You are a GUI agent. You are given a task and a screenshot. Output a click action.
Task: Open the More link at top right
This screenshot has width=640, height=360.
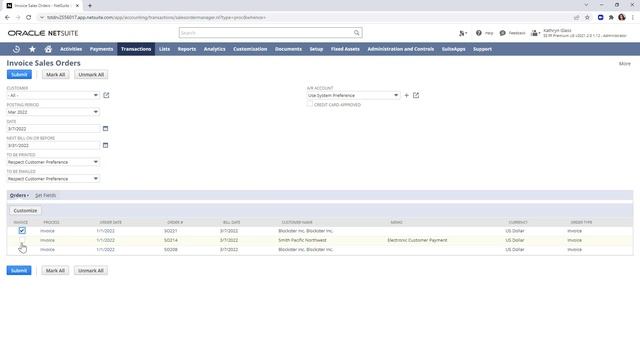624,64
